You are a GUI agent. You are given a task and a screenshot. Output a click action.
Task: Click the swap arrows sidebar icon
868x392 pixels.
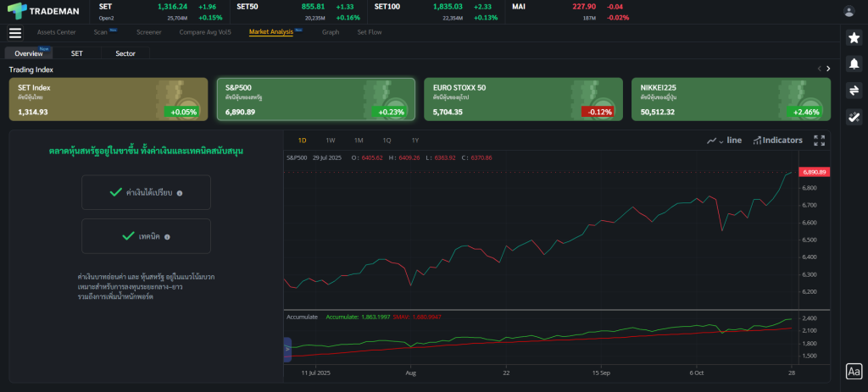pos(854,91)
